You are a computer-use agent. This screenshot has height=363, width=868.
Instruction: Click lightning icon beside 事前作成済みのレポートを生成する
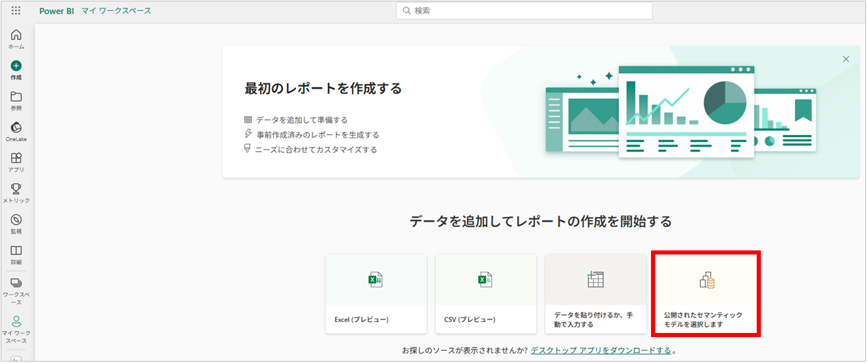tap(248, 134)
